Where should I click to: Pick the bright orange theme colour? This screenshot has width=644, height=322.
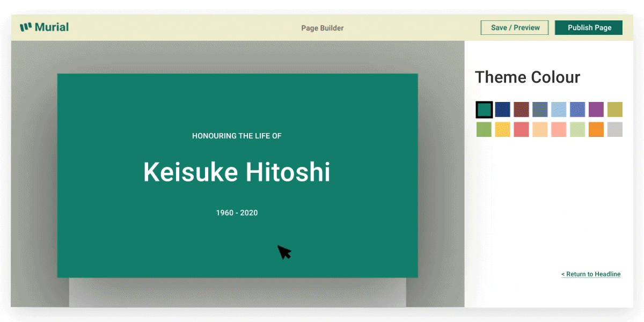pyautogui.click(x=596, y=129)
